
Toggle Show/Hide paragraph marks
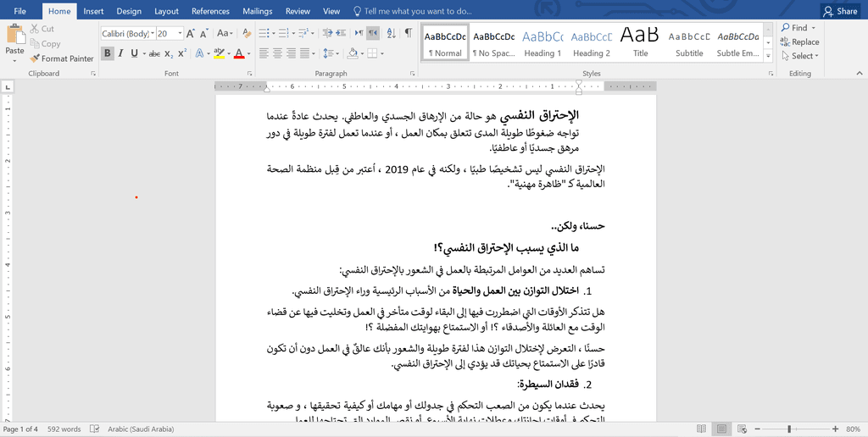[x=408, y=33]
